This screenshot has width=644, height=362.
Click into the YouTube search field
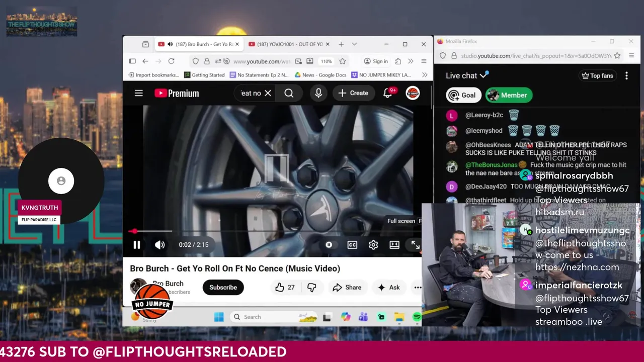click(251, 93)
